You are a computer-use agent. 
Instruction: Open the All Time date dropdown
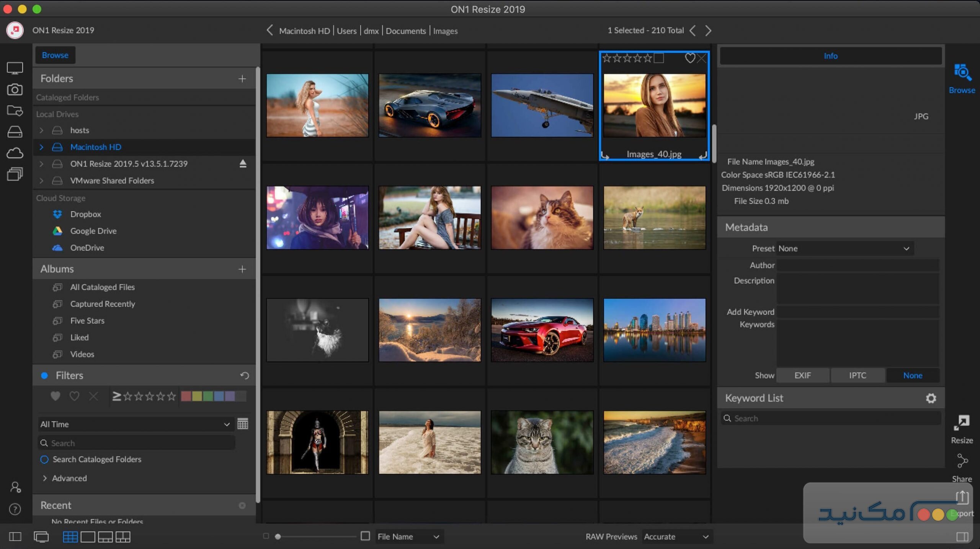click(135, 424)
